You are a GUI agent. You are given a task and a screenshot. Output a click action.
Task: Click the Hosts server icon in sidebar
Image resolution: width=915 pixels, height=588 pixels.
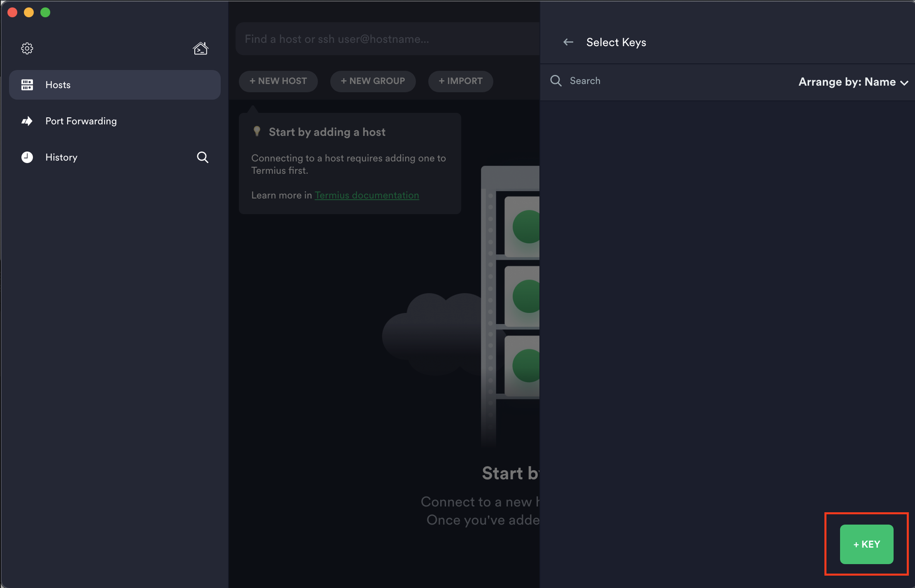pyautogui.click(x=27, y=85)
